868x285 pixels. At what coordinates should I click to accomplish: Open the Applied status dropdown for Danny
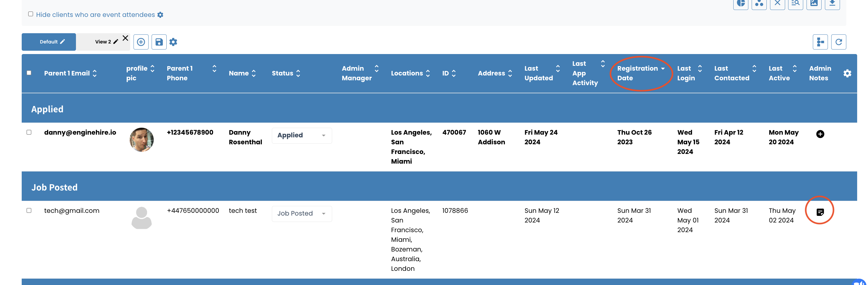click(x=302, y=136)
